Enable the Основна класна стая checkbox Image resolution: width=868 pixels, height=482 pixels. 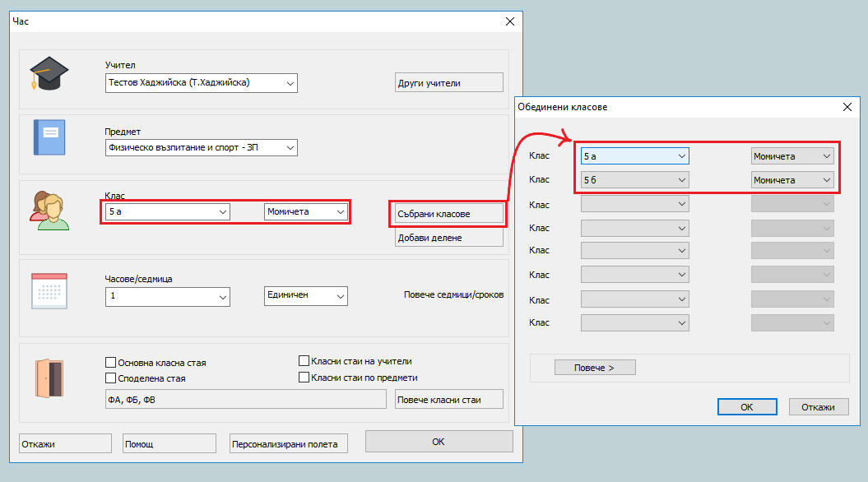coord(111,363)
